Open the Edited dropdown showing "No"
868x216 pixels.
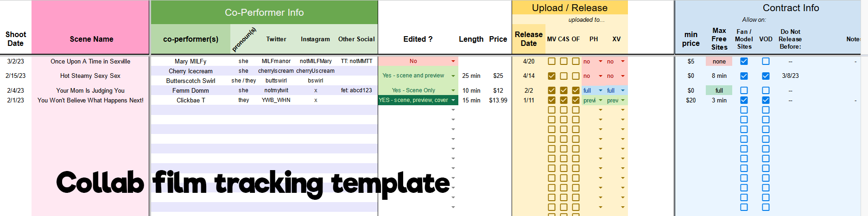coord(453,61)
